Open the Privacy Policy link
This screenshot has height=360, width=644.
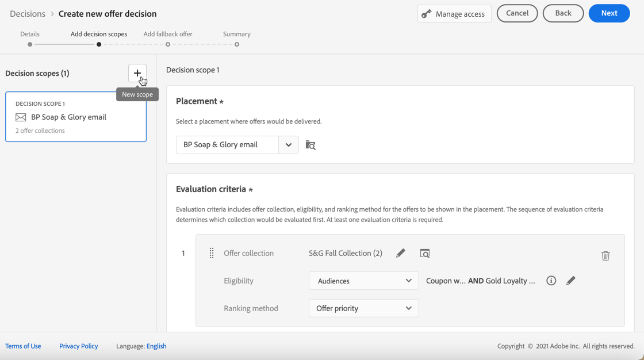pyautogui.click(x=79, y=346)
